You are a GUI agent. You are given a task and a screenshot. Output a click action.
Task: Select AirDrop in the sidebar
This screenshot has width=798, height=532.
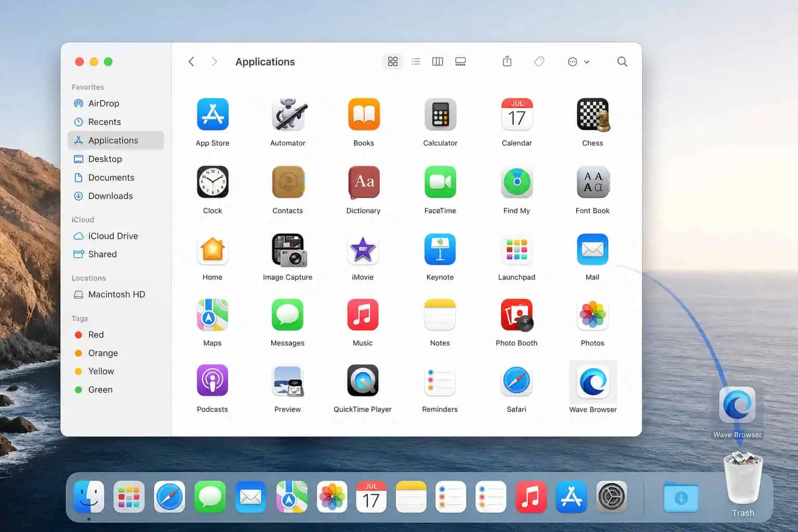point(116,103)
